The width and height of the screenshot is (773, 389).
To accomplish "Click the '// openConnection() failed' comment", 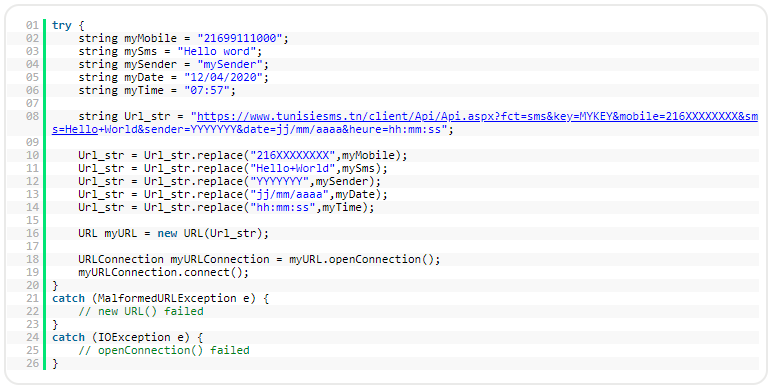I will [164, 350].
